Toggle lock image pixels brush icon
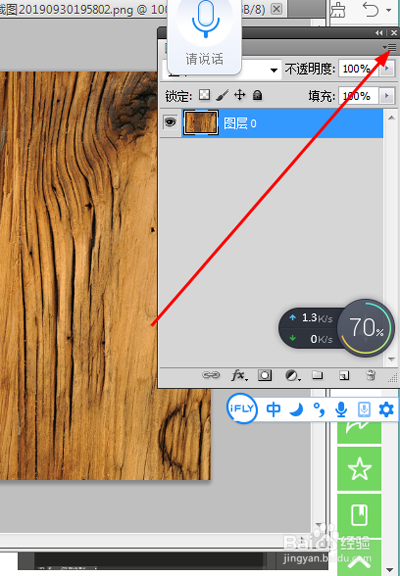Viewport: 400px width, 576px height. click(x=222, y=95)
